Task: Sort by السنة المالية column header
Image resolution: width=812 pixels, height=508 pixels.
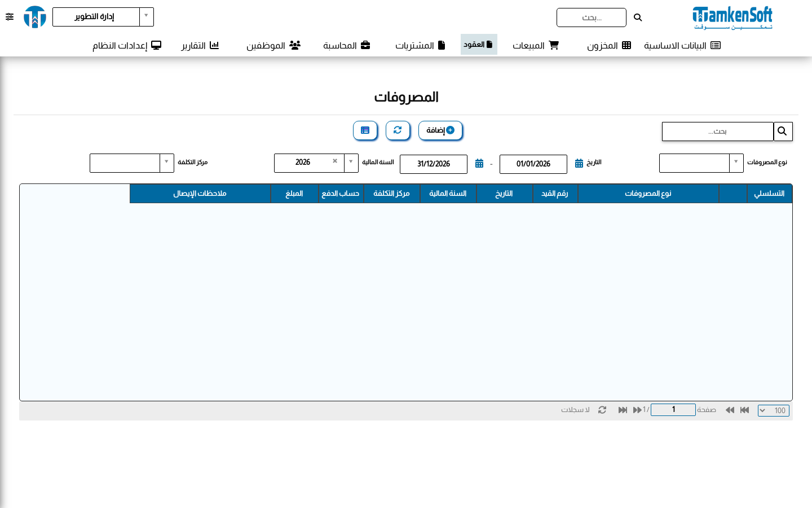Action: click(x=448, y=194)
